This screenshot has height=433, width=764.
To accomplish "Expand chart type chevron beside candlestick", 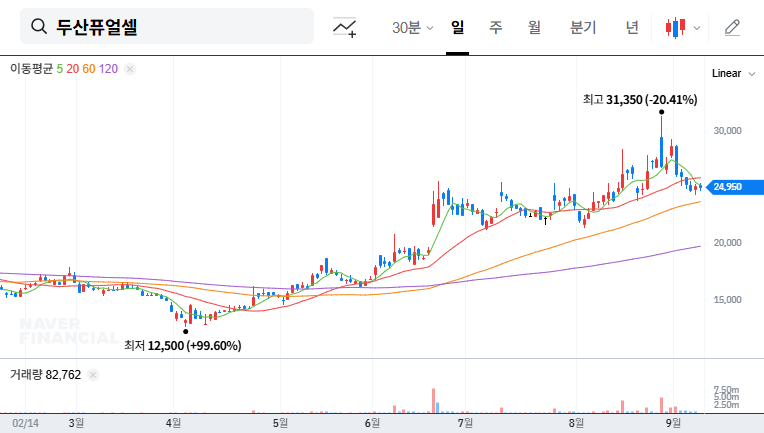I will click(x=697, y=28).
